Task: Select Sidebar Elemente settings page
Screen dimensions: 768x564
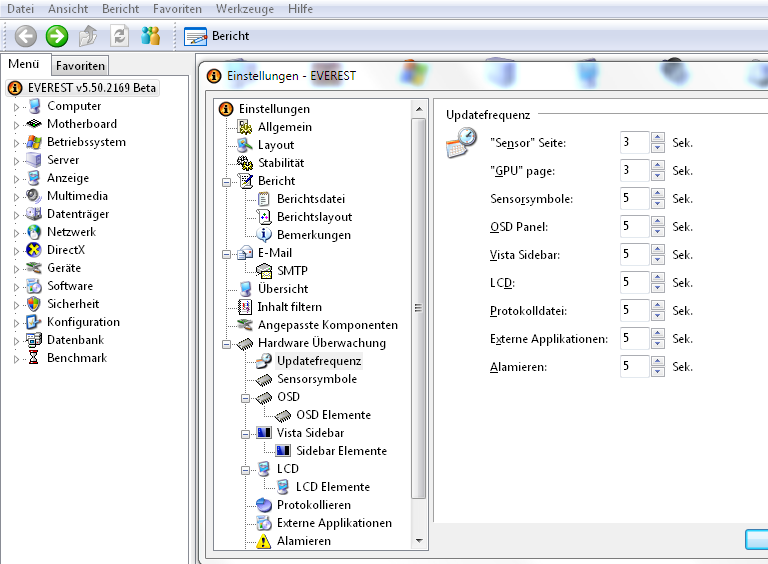Action: point(341,451)
